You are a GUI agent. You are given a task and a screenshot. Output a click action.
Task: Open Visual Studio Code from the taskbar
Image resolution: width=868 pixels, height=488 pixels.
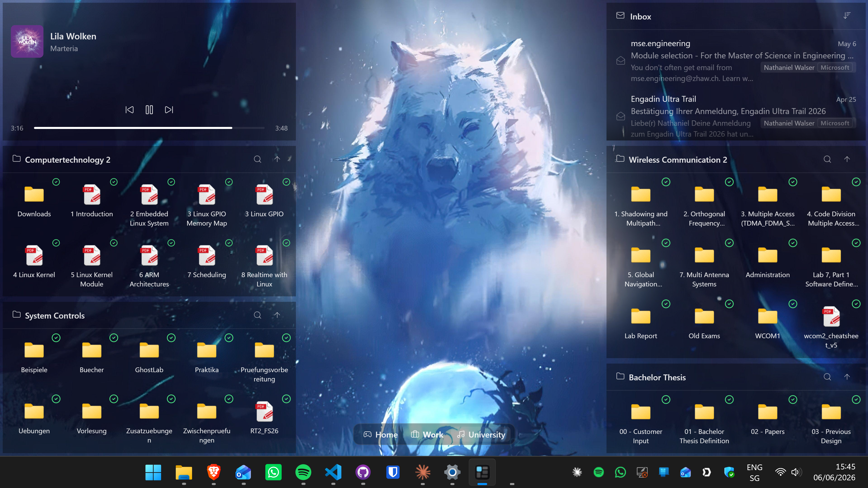[x=333, y=472]
